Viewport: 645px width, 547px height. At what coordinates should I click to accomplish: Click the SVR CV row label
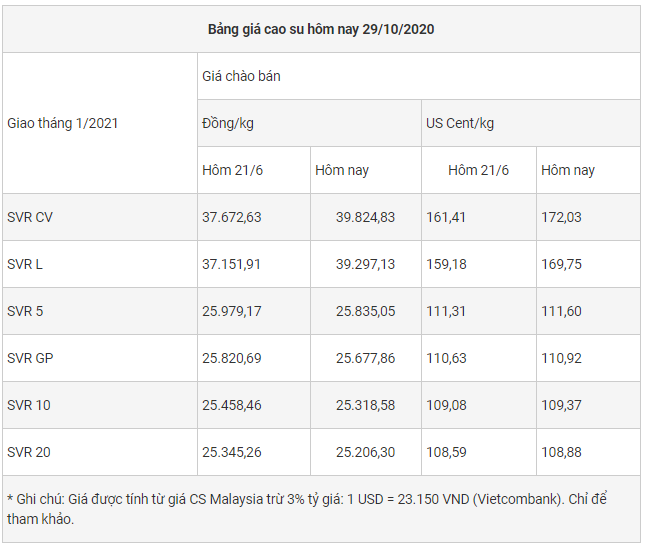30,217
